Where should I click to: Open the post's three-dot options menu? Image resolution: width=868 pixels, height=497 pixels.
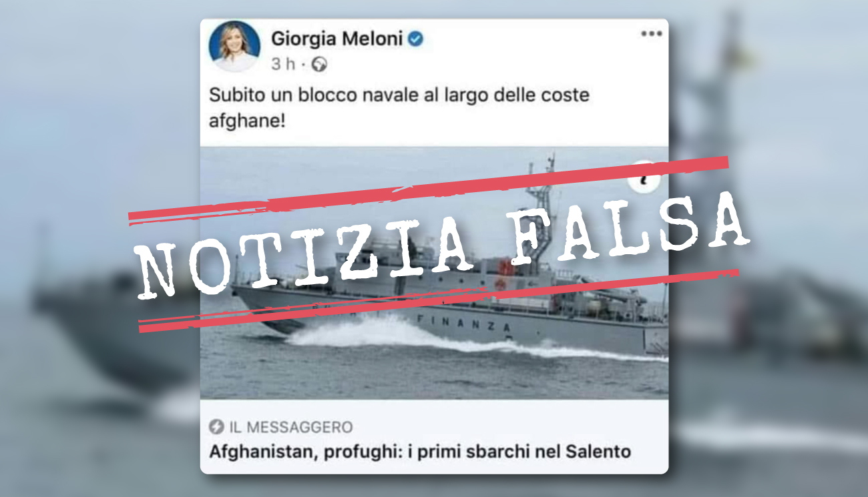651,34
